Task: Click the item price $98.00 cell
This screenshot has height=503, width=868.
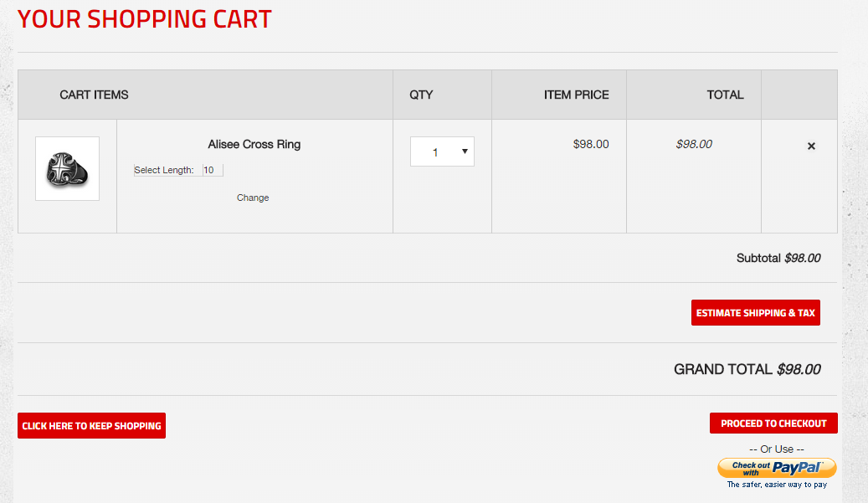Action: 591,144
